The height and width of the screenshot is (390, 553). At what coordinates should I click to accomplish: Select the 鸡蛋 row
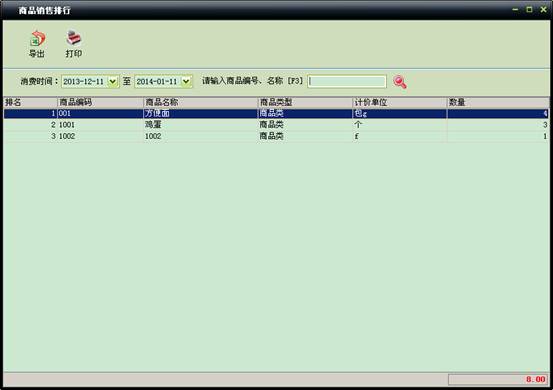click(x=276, y=124)
